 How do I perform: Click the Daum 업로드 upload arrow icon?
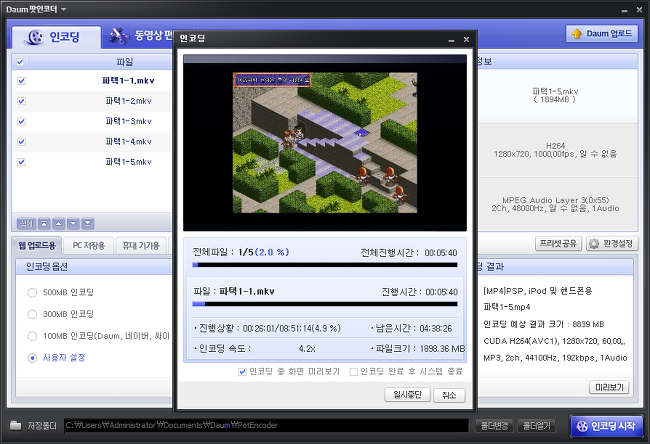pyautogui.click(x=576, y=34)
